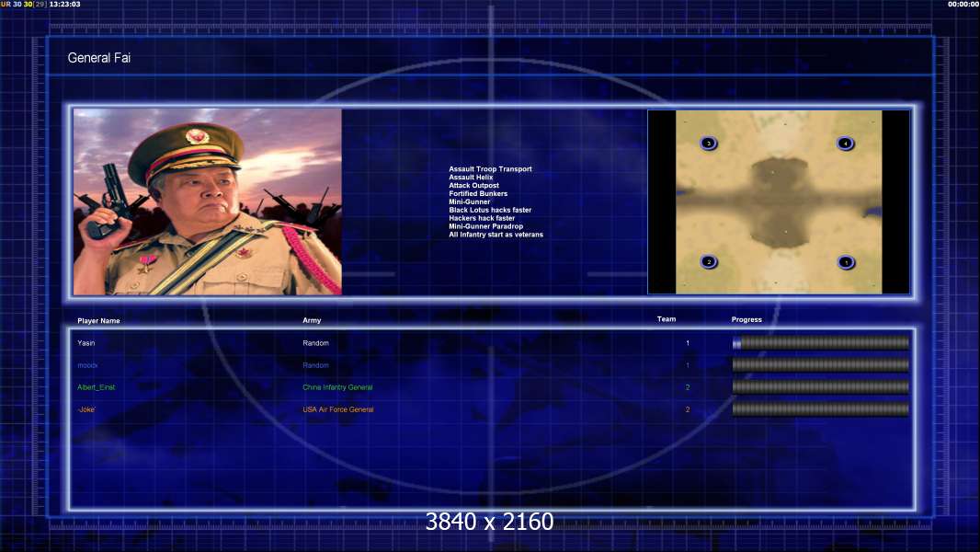The image size is (980, 552).
Task: Click the "Mini-Gunner" ability line
Action: point(470,201)
